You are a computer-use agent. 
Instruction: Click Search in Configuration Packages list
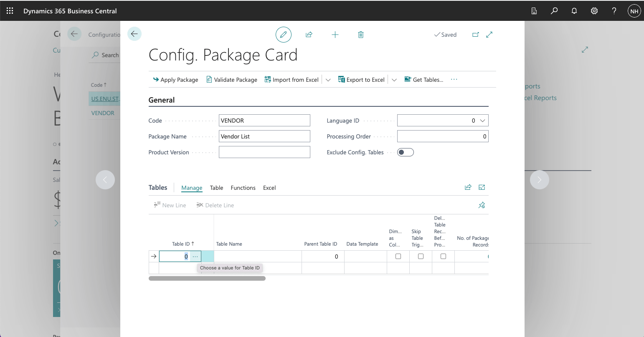click(106, 55)
